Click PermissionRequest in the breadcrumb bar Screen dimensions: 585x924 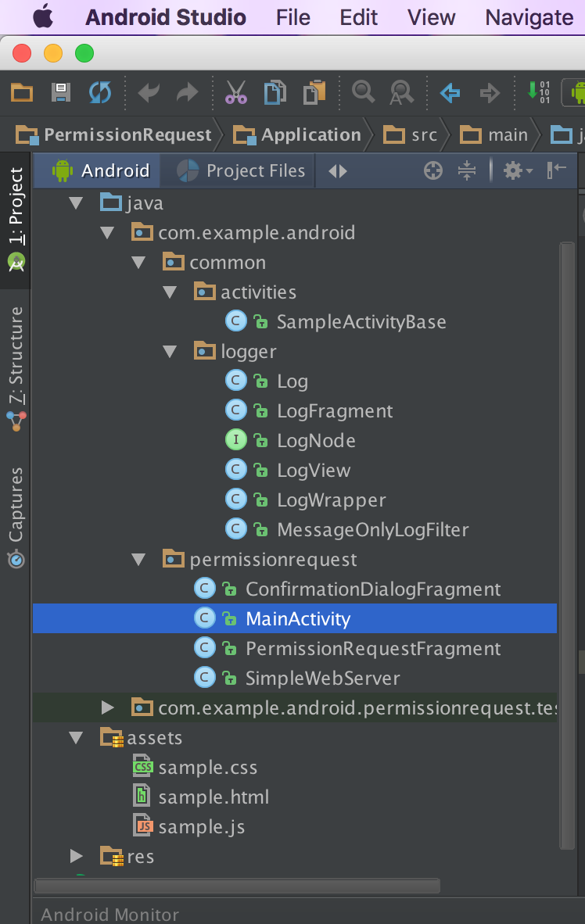(113, 135)
